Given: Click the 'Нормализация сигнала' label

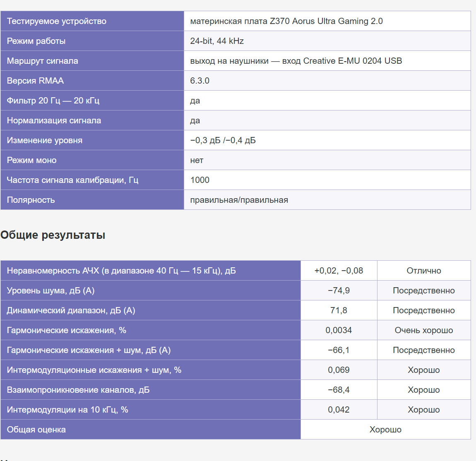Looking at the screenshot, I should tap(54, 120).
